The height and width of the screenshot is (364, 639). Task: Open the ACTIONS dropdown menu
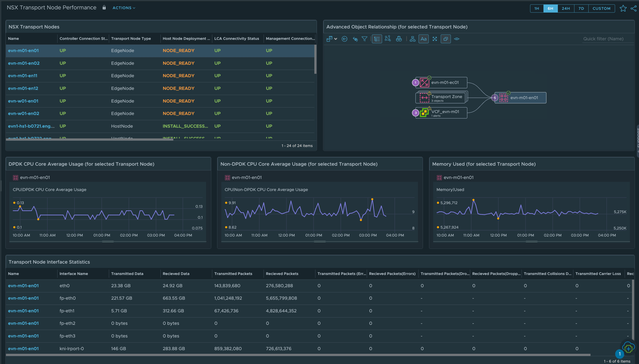(124, 8)
